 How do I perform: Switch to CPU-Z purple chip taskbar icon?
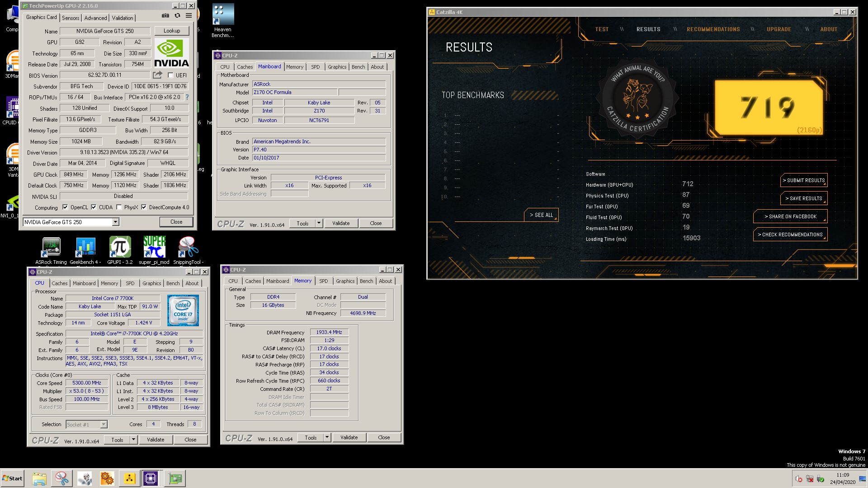(151, 479)
